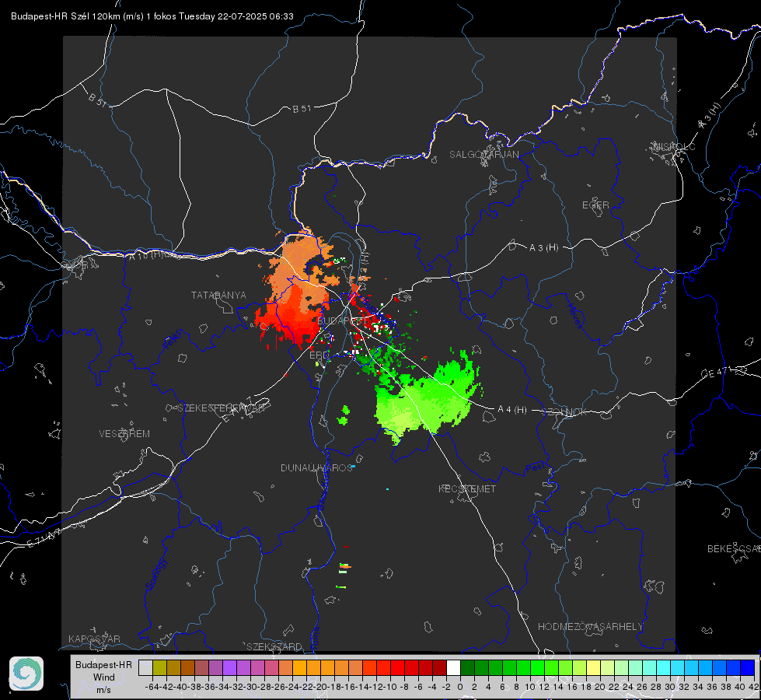Click the legend value 42
Screen dimensions: 761x700
(754, 687)
